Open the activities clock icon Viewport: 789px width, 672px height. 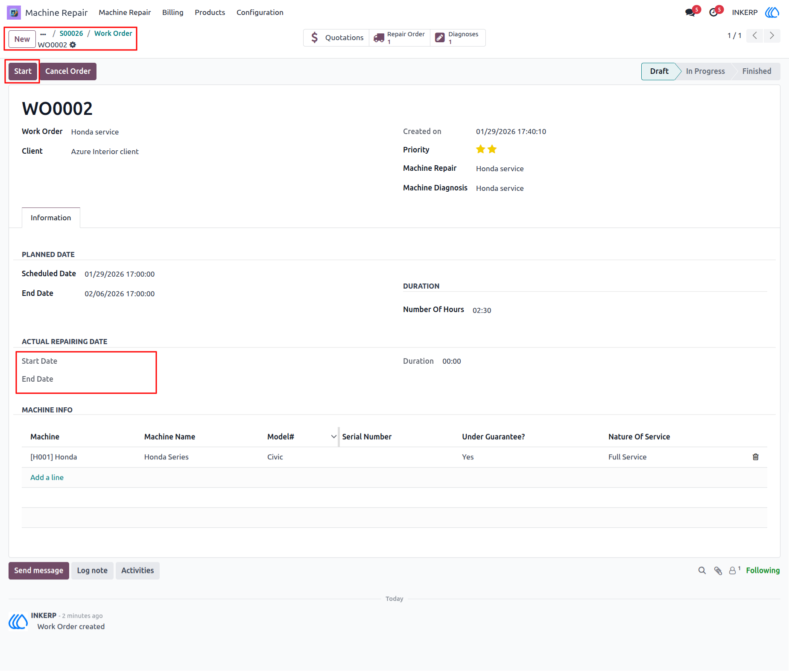tap(713, 12)
